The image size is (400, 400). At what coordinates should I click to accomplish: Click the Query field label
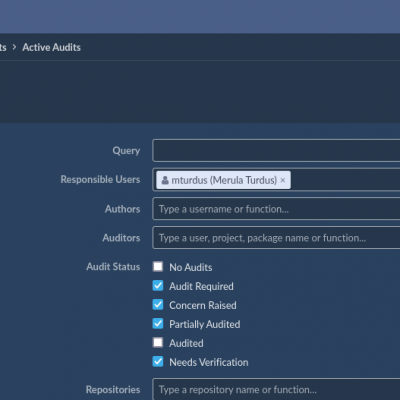126,151
